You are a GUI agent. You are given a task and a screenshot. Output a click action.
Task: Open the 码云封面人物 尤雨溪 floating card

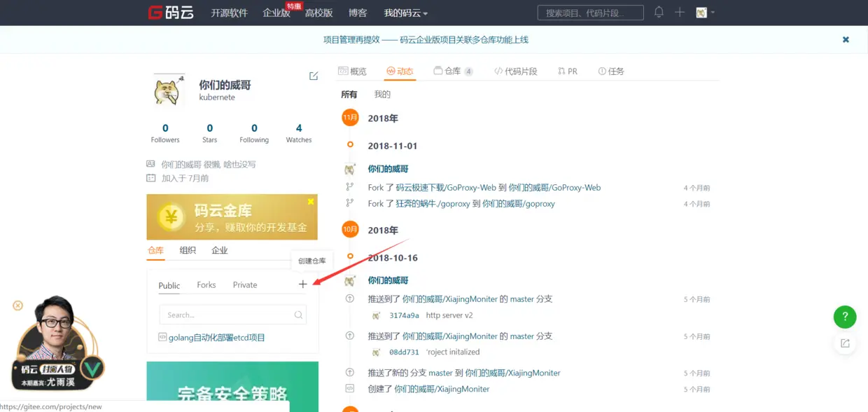tap(59, 343)
